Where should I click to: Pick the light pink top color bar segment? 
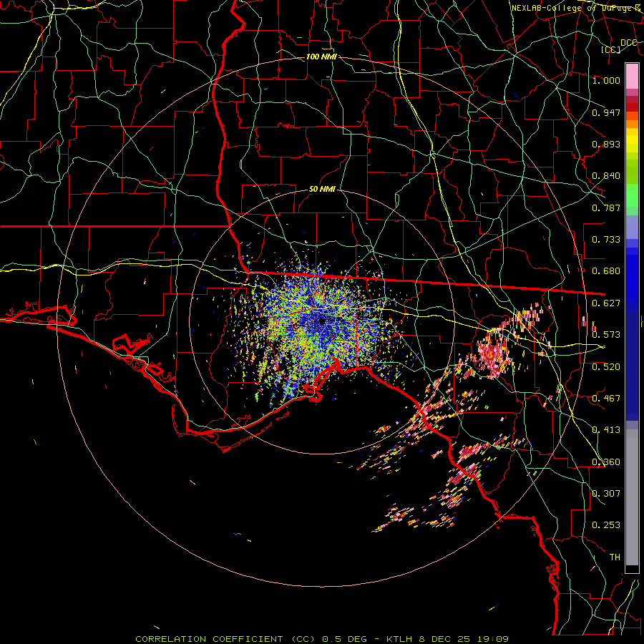(x=632, y=76)
